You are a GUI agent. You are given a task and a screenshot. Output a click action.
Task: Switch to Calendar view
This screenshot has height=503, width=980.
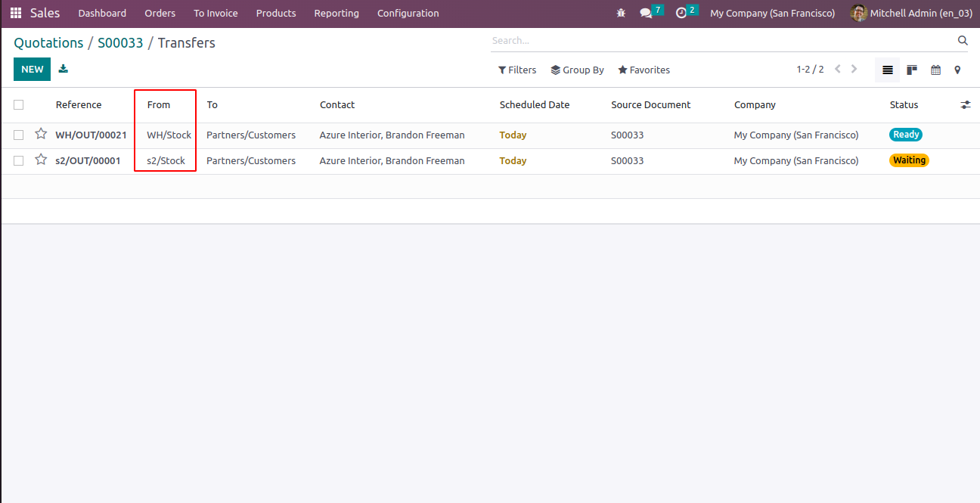935,70
